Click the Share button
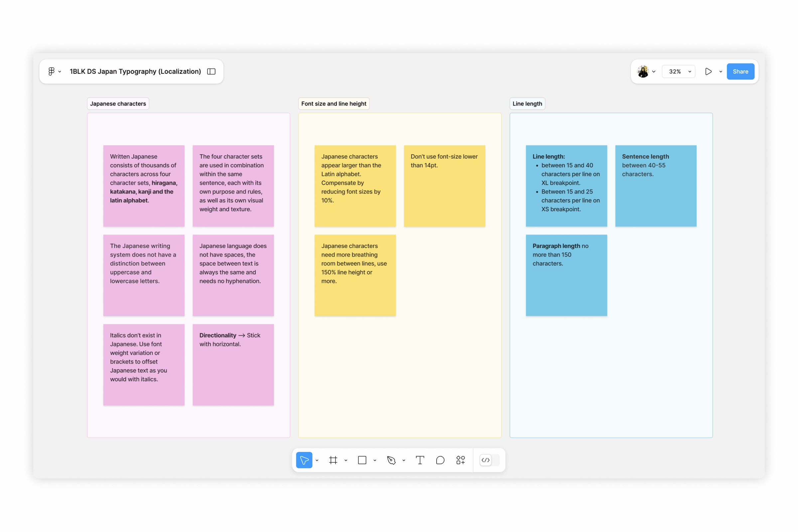Viewport: 798px width, 532px height. point(740,71)
